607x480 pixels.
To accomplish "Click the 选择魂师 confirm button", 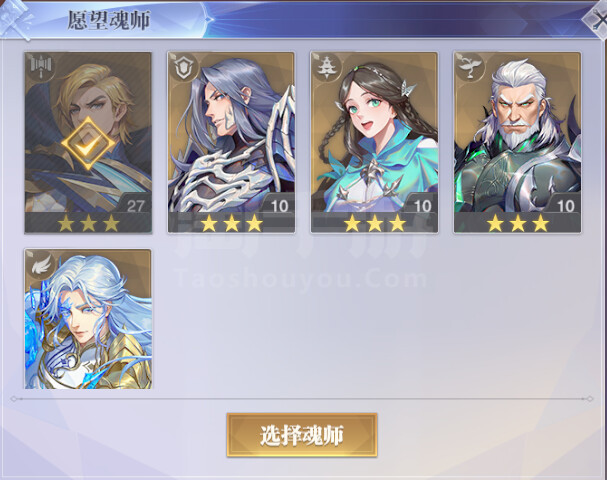I will click(302, 435).
